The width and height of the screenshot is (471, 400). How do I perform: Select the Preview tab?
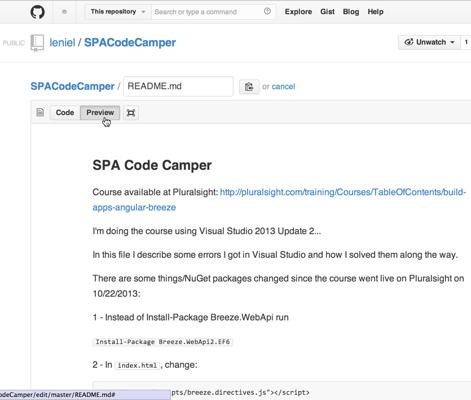coord(100,113)
